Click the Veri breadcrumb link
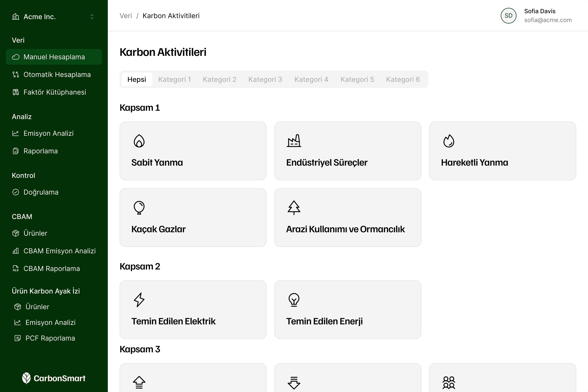588x392 pixels. click(126, 16)
